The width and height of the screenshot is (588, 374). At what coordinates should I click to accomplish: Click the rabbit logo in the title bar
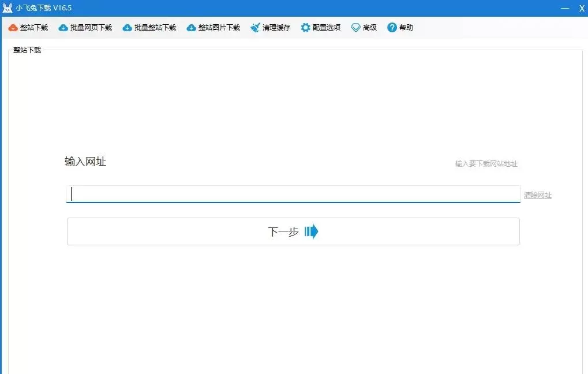pos(8,8)
